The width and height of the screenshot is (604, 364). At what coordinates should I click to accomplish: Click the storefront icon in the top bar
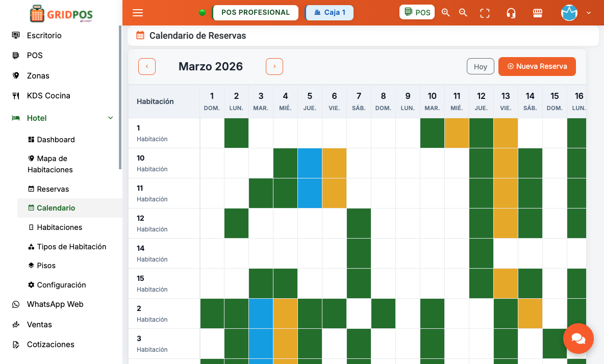click(x=537, y=12)
